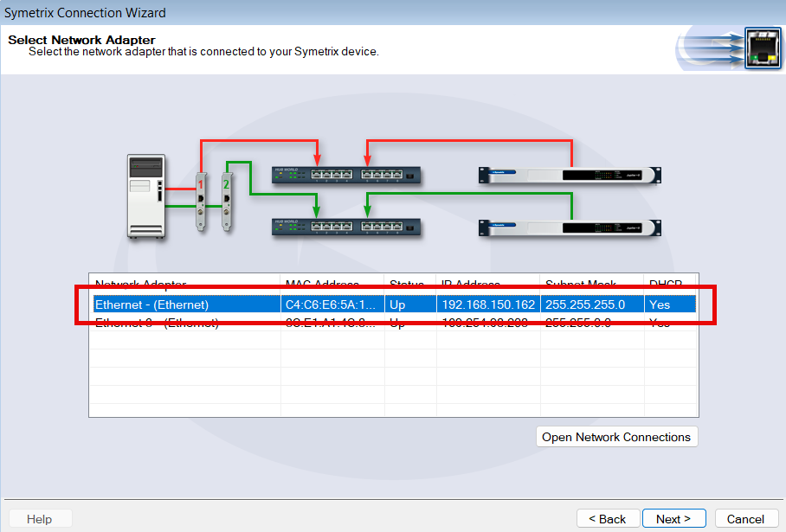Select the Ethernet - (Ethernet) adapter row
Image resolution: width=786 pixels, height=532 pixels.
click(395, 304)
